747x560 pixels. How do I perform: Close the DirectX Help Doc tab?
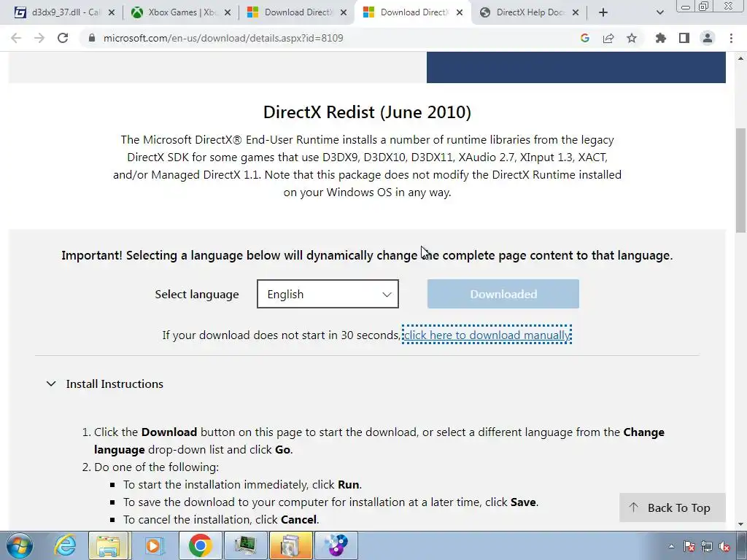pyautogui.click(x=576, y=12)
